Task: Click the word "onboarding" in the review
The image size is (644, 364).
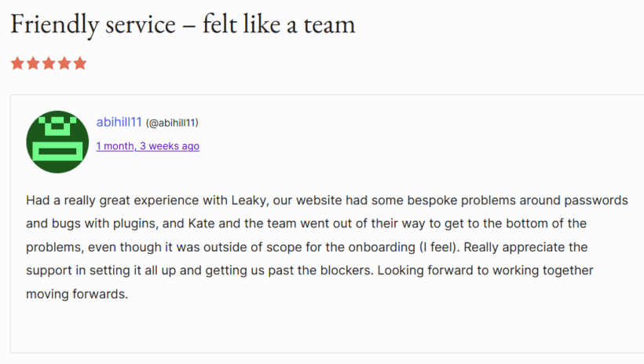Action: click(x=371, y=248)
